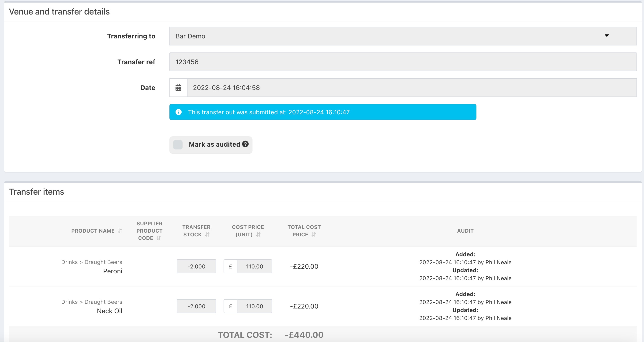Image resolution: width=644 pixels, height=342 pixels.
Task: Click Peroni transfer stock field
Action: 196,266
